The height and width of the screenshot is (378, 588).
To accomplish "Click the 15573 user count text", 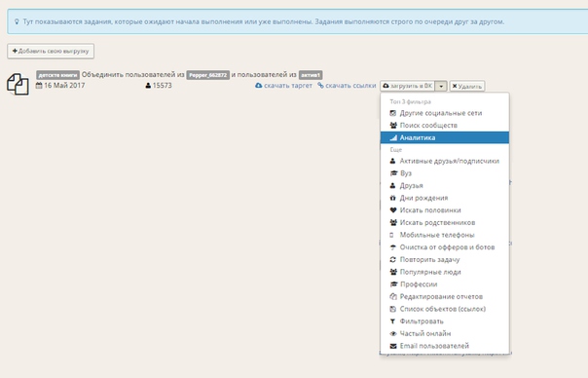I will (163, 86).
